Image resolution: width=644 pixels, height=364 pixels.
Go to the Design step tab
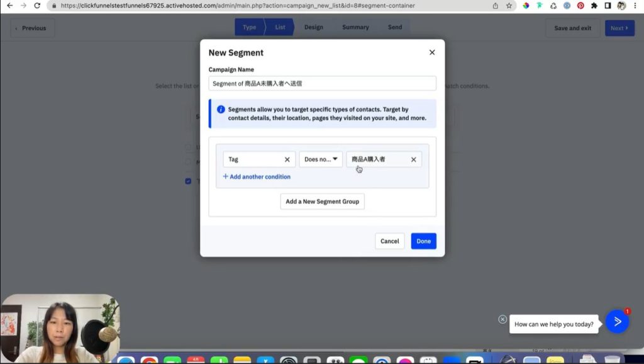313,28
